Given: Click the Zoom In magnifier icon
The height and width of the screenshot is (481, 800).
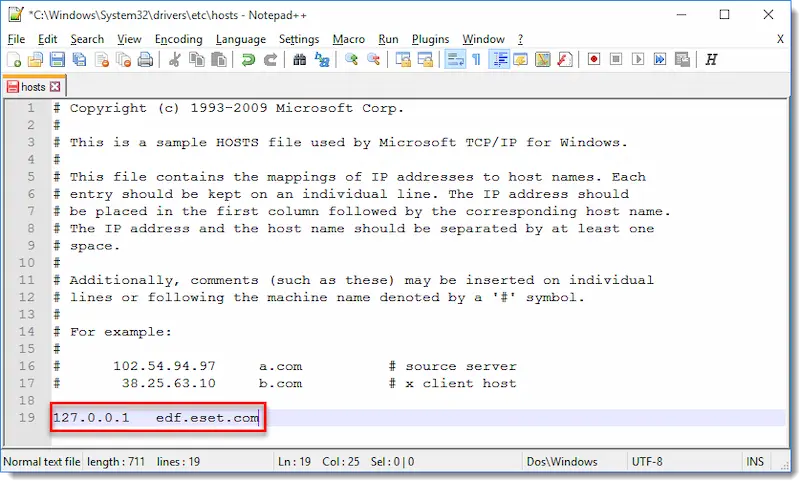Looking at the screenshot, I should click(x=351, y=60).
